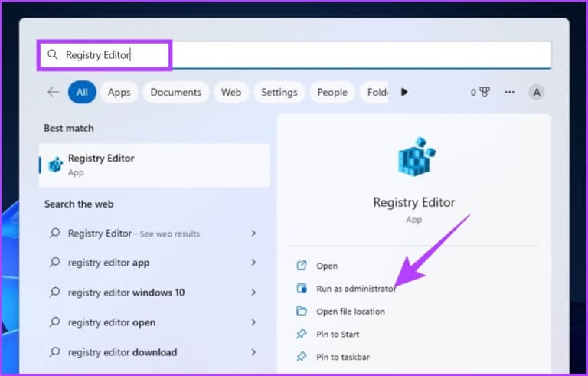Viewport: 588px width, 376px height.
Task: Choose Run as administrator
Action: click(x=356, y=289)
